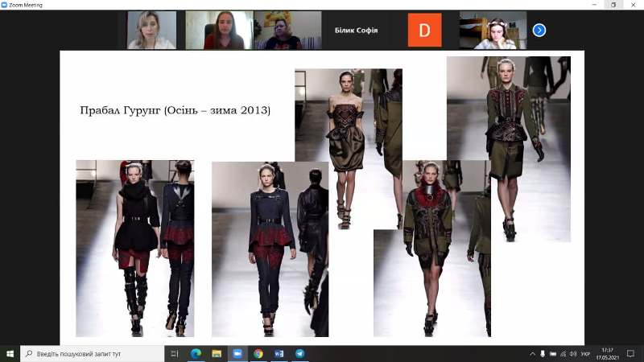Select the orange D participant tile

click(x=424, y=30)
